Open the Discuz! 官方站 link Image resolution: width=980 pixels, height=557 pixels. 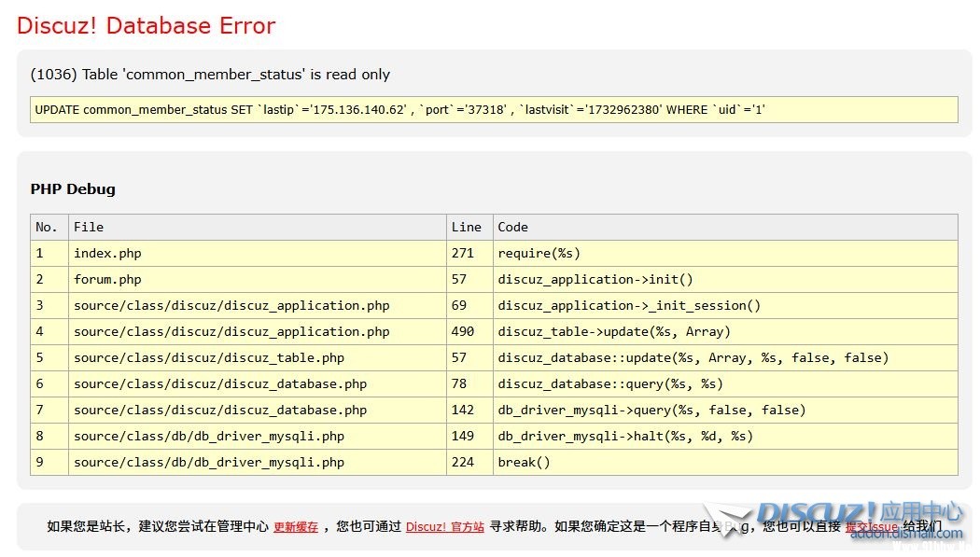click(444, 527)
